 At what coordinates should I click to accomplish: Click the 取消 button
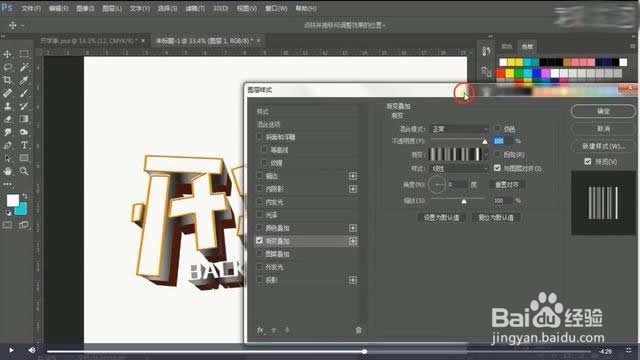(603, 129)
